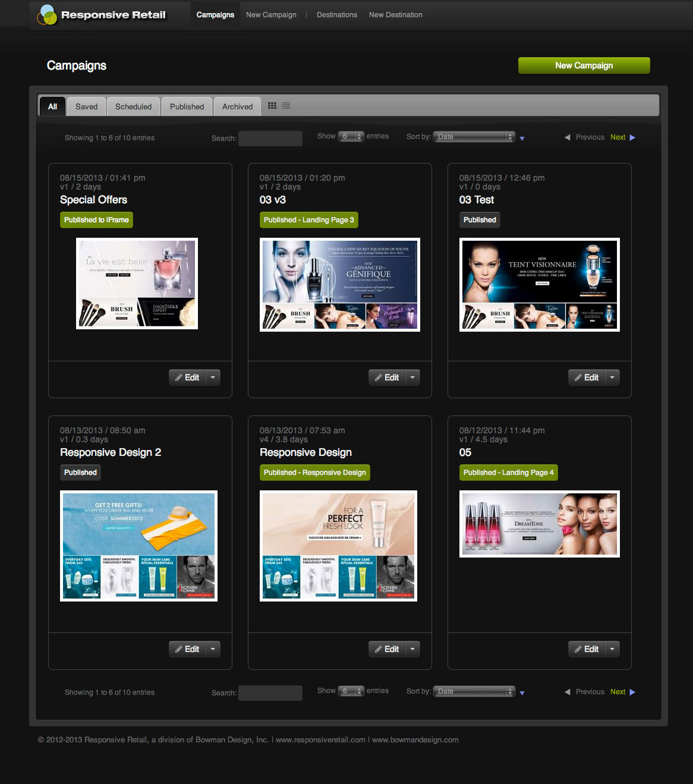Image resolution: width=693 pixels, height=784 pixels.
Task: Select the Archived filter tab
Action: coord(237,106)
